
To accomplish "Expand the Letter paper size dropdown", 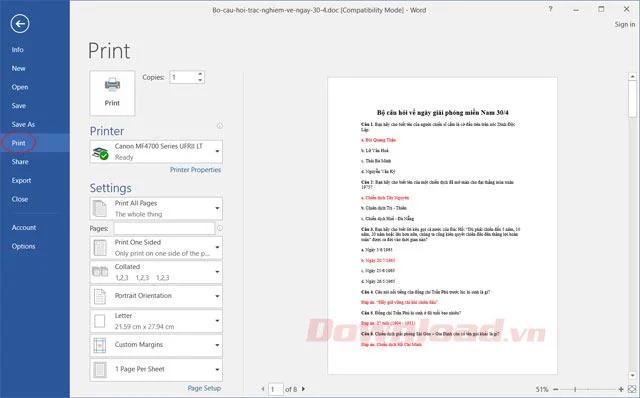I will click(x=156, y=321).
